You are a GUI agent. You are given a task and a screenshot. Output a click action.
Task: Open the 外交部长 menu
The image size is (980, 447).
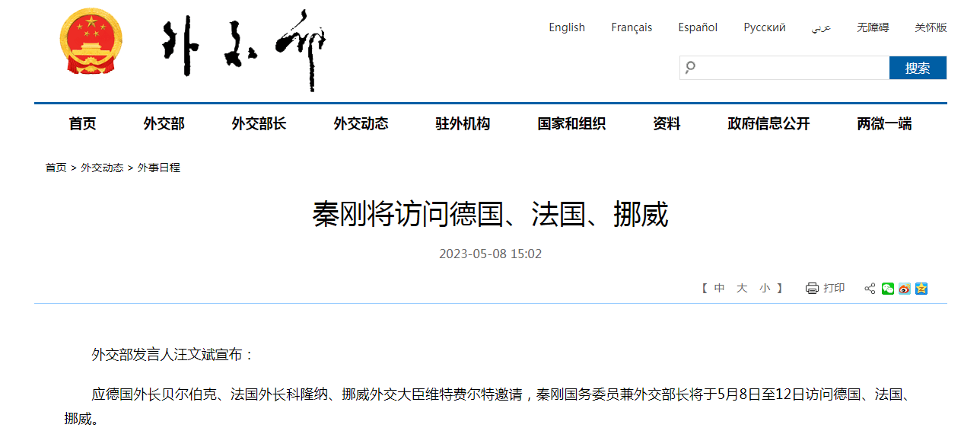tap(259, 123)
